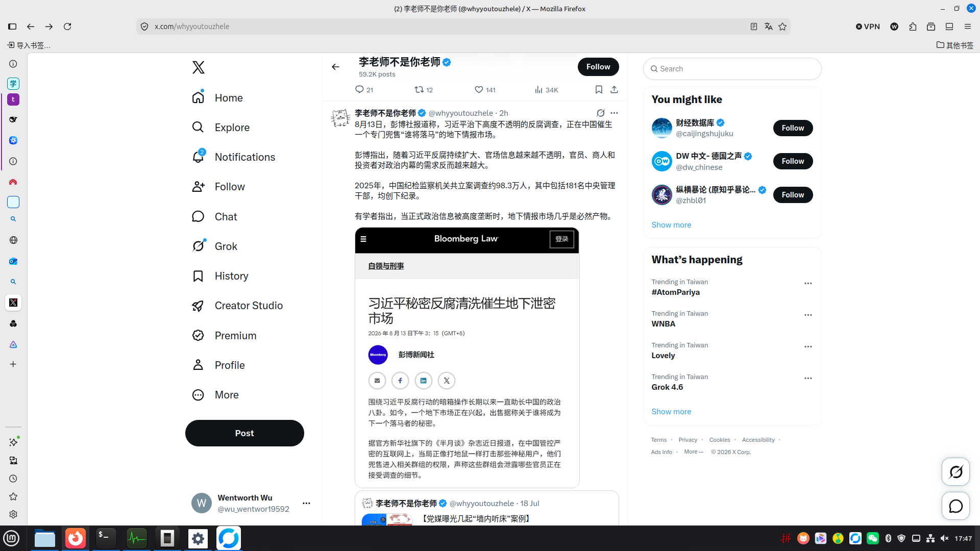Open options for WNBA trend

pos(808,315)
